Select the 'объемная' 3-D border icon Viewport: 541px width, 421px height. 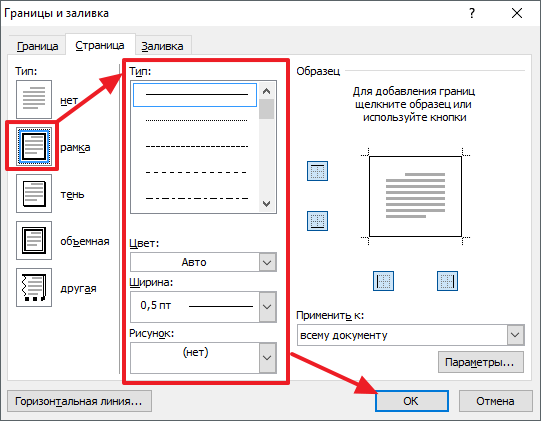coord(34,240)
